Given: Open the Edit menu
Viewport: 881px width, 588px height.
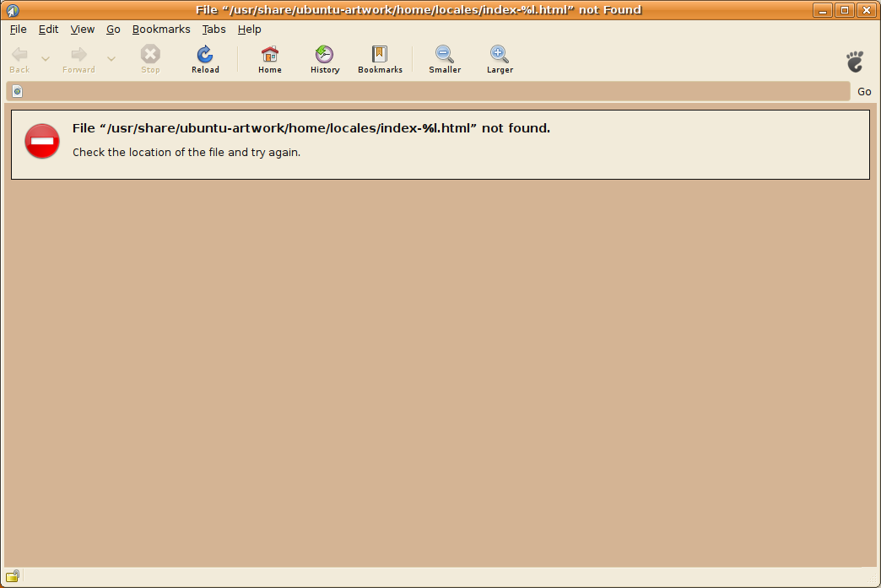Looking at the screenshot, I should [48, 30].
